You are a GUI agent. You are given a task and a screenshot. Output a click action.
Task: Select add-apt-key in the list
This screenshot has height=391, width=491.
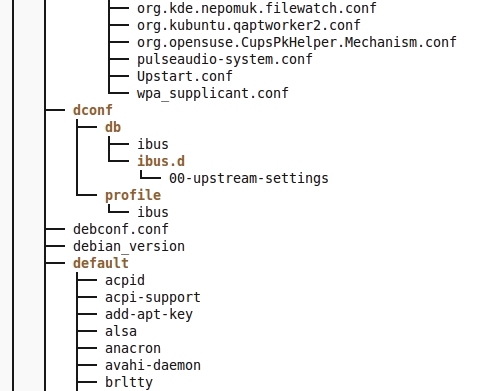[149, 315]
